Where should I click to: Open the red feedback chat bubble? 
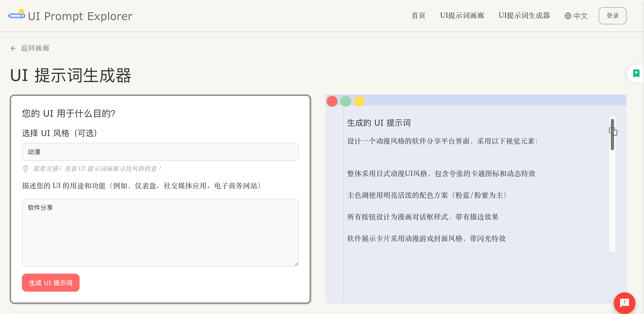tap(624, 303)
